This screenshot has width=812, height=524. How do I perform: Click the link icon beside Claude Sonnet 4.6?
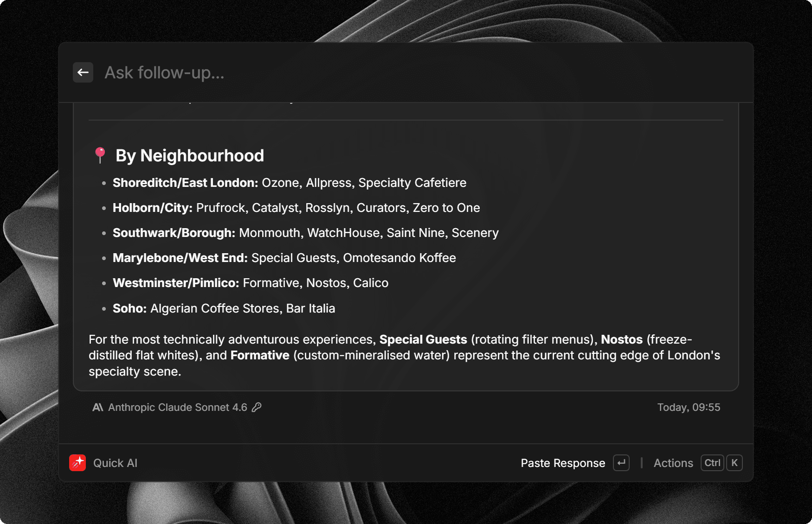tap(257, 407)
